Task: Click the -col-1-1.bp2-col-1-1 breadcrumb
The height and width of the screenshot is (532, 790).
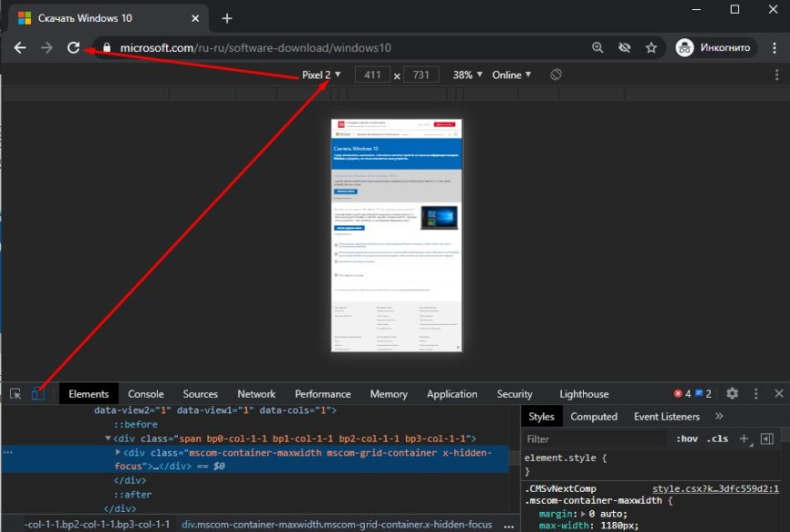Action: click(98, 525)
